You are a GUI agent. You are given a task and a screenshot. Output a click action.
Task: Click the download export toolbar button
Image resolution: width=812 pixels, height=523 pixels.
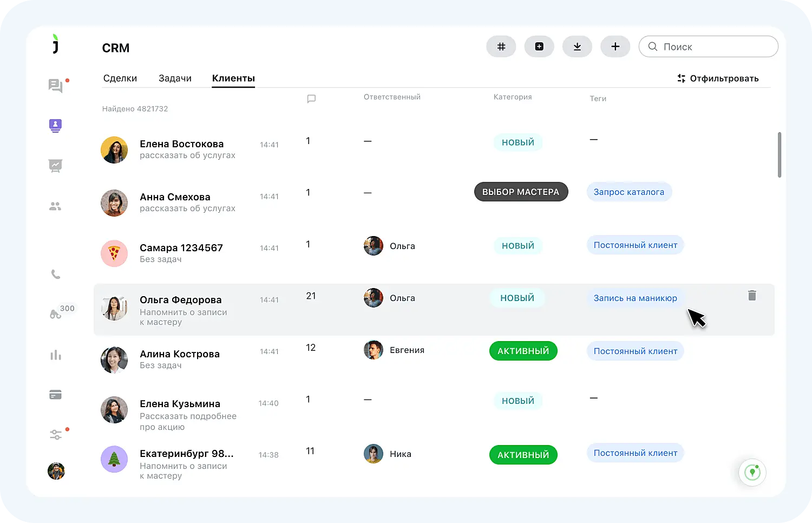[x=577, y=47]
